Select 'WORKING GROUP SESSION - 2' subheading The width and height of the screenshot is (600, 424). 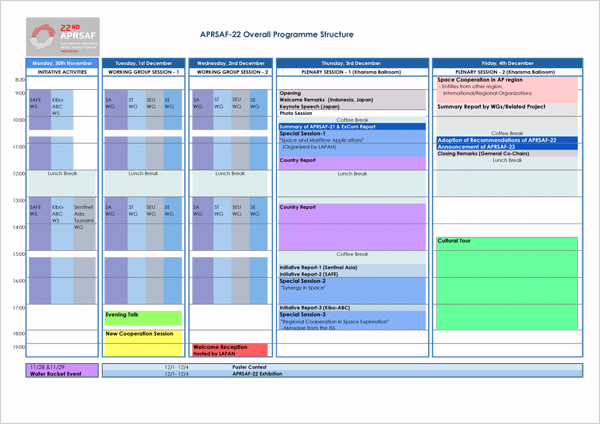point(232,72)
